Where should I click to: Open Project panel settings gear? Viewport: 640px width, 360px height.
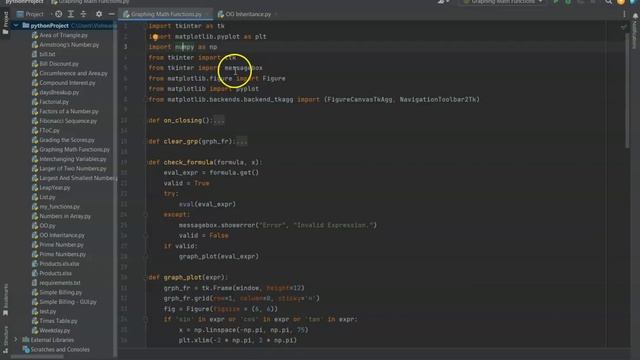99,14
